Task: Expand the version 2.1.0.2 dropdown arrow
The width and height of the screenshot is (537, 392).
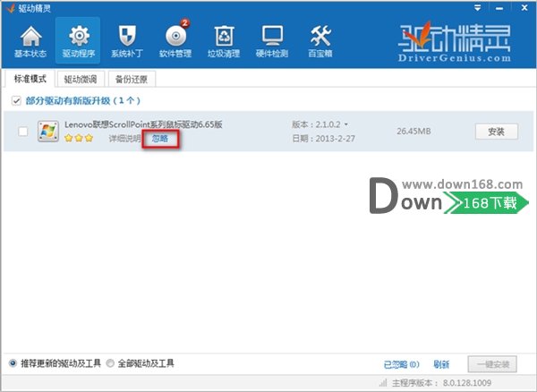Action: tap(345, 124)
